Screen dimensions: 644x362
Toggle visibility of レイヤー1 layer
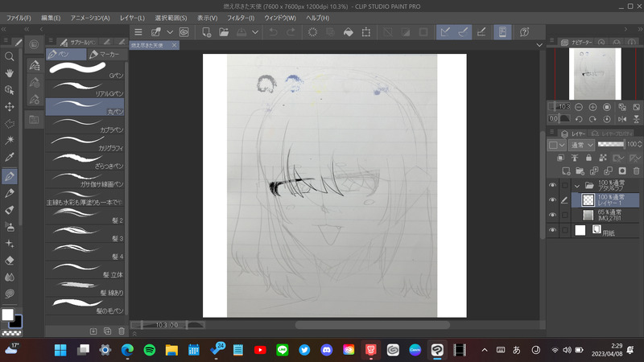tap(552, 200)
